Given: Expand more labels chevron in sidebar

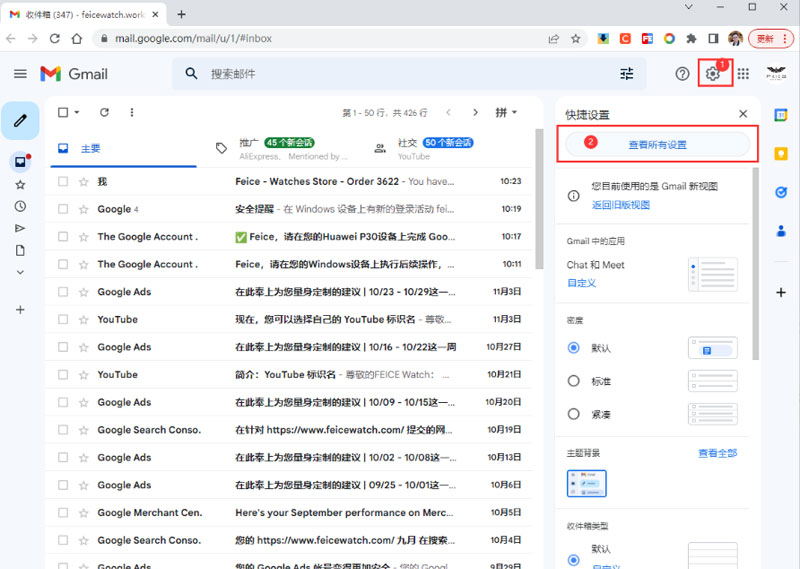Looking at the screenshot, I should (x=20, y=272).
